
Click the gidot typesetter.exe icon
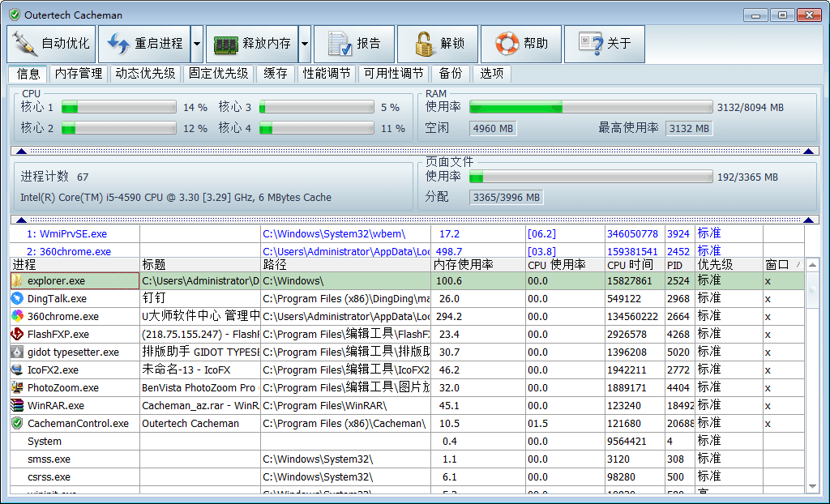(18, 352)
